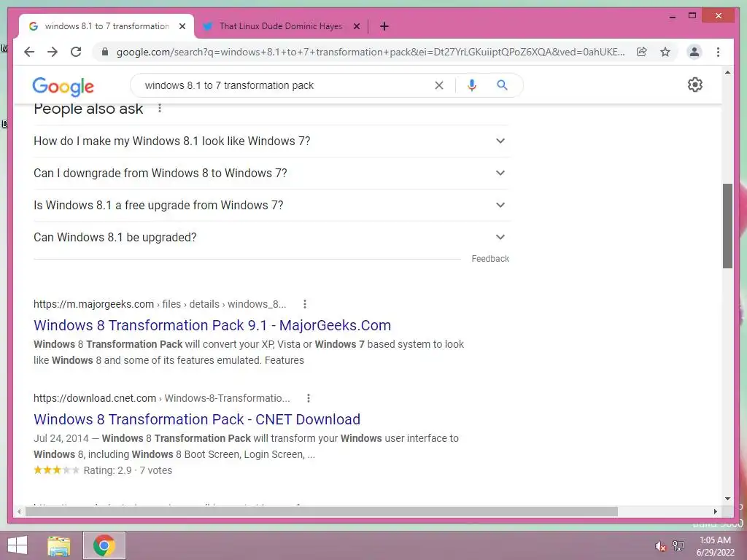
Task: Open more options for CNET result
Action: click(309, 398)
